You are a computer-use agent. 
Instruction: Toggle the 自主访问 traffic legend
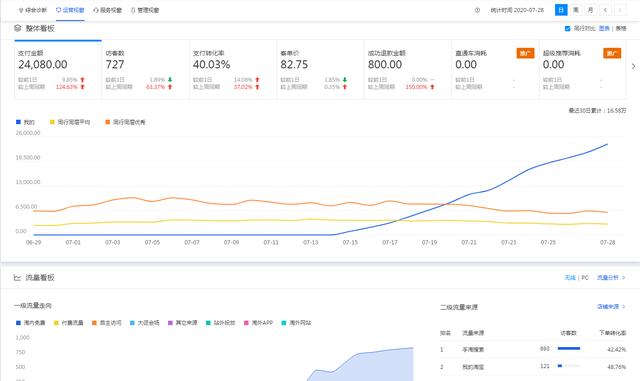point(107,323)
